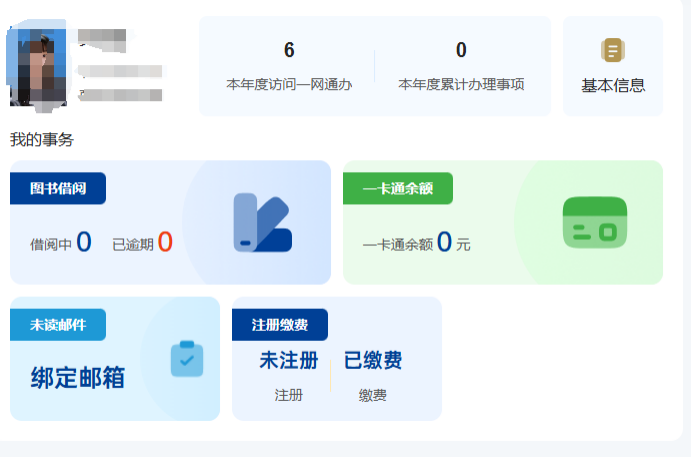Screen dimensions: 692x461
Task: Click the 基本信息 document icon
Action: (x=612, y=50)
